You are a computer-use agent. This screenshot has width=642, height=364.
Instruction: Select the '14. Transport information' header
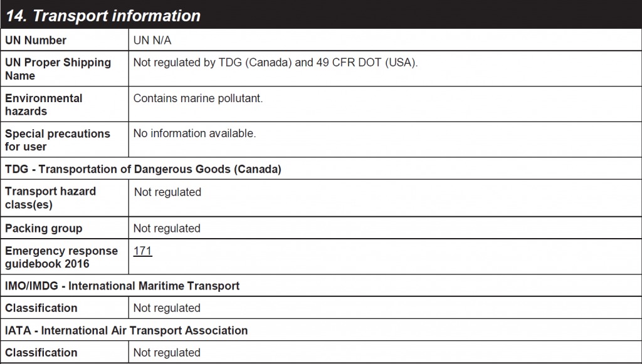click(x=103, y=16)
